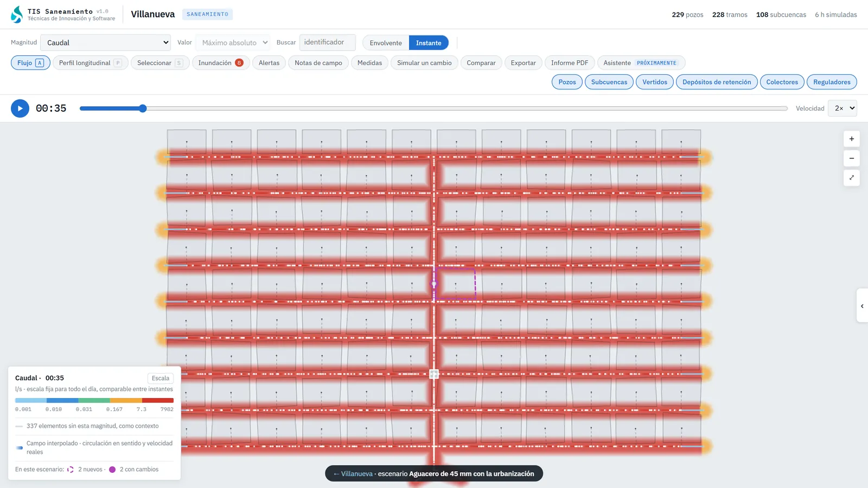
Task: Click the Asistente próximamente button
Action: [641, 63]
